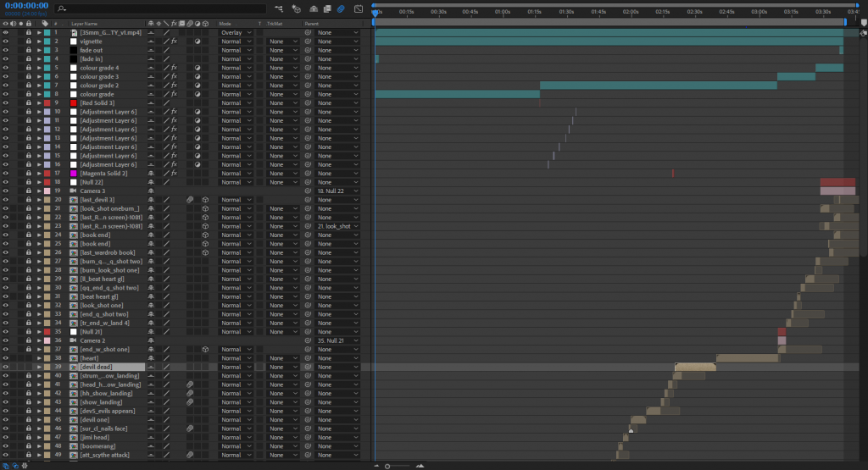This screenshot has height=470, width=868.
Task: Click the Parent column header
Action: coord(312,24)
